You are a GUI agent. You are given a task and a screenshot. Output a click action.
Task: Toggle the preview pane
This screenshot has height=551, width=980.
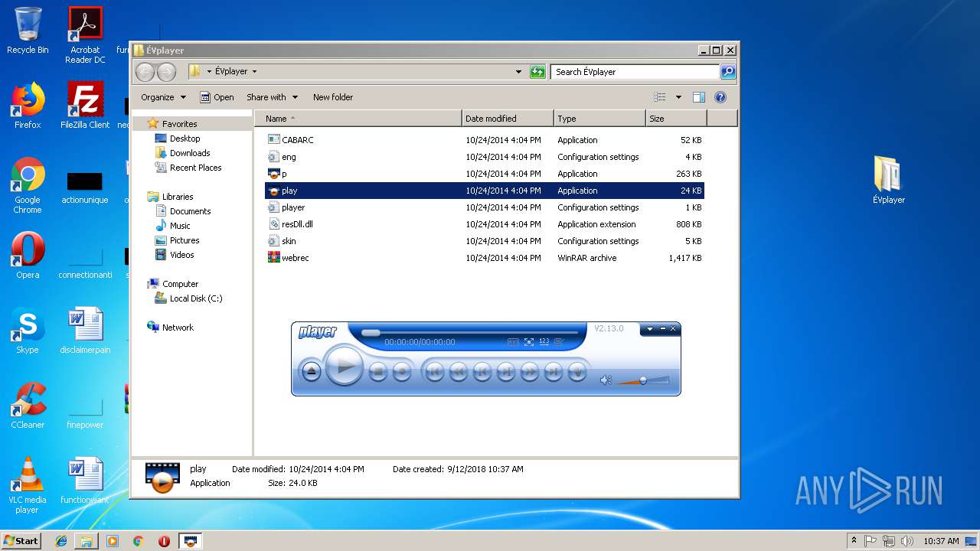[x=698, y=97]
